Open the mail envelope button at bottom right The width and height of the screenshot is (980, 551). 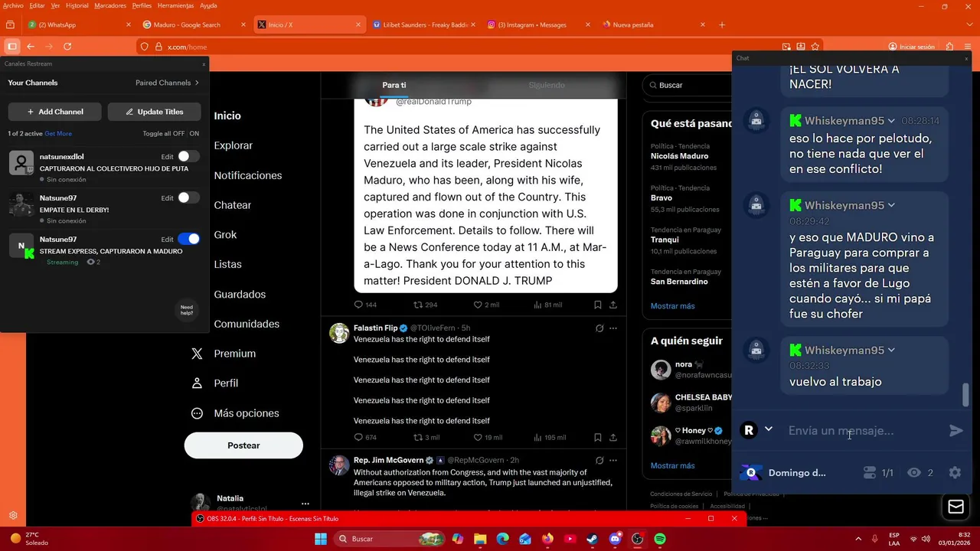[x=955, y=507]
